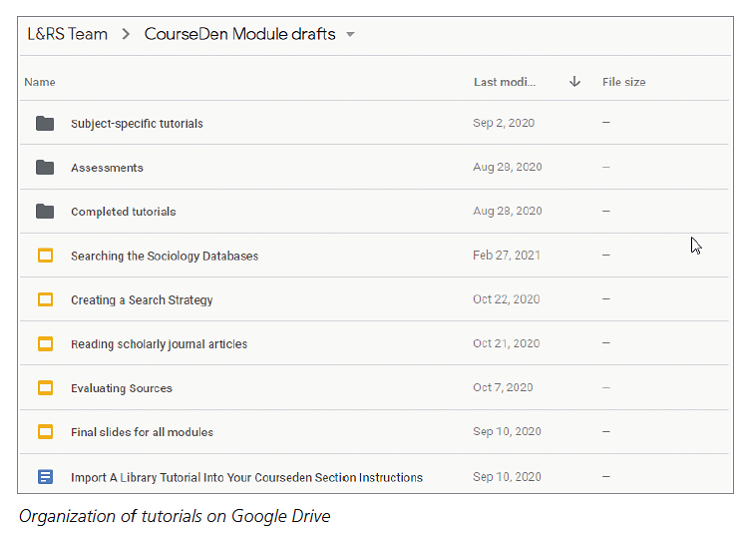Expand the CourseDen Module drafts dropdown arrow
The height and width of the screenshot is (539, 750).
350,34
